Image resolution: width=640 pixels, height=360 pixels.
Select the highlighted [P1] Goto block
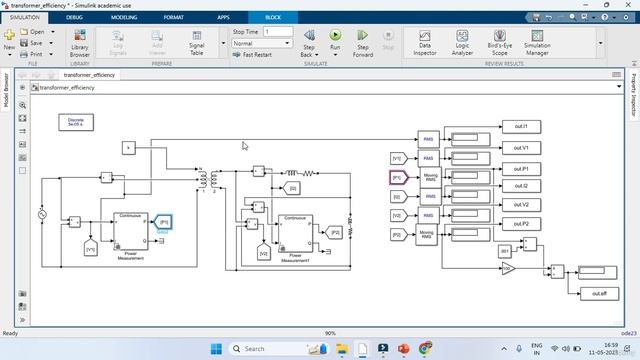click(x=163, y=222)
